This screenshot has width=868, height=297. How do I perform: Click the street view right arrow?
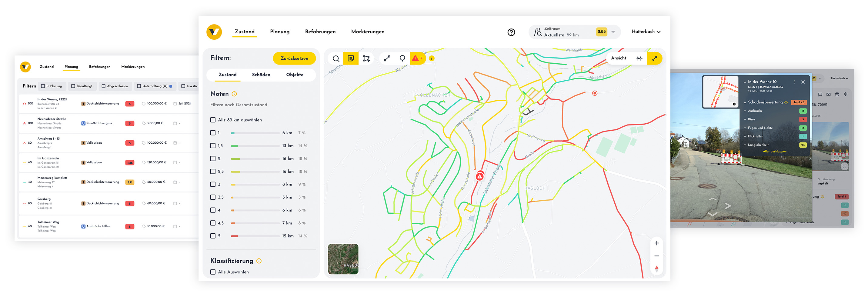point(728,206)
